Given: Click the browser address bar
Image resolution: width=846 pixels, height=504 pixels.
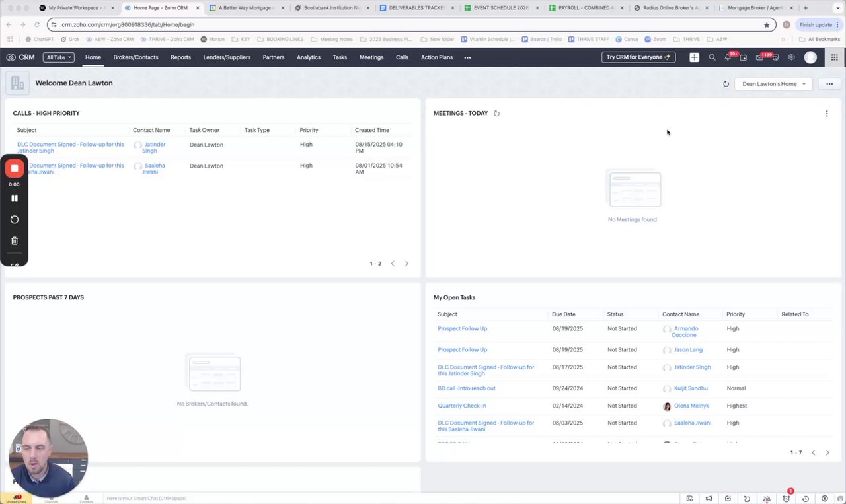Looking at the screenshot, I should (x=410, y=25).
